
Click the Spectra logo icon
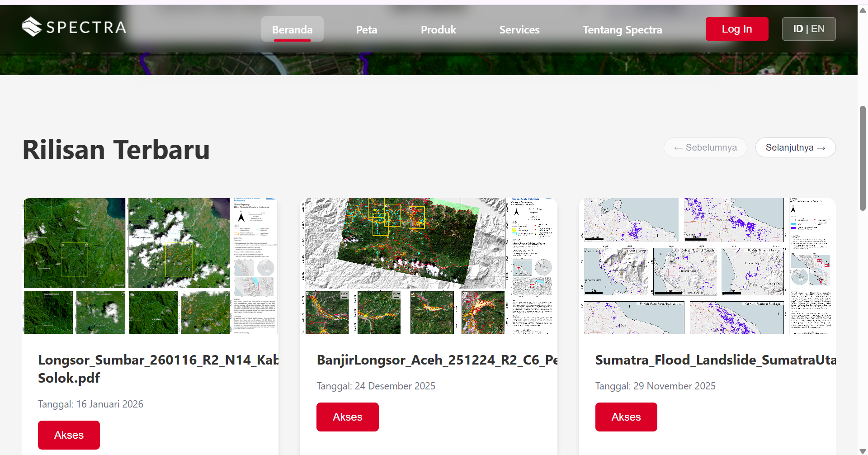tap(32, 27)
